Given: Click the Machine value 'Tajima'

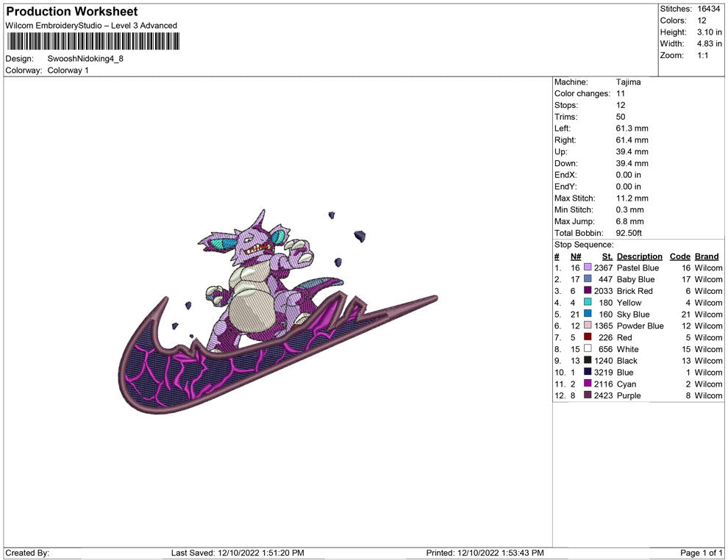Looking at the screenshot, I should tap(628, 82).
